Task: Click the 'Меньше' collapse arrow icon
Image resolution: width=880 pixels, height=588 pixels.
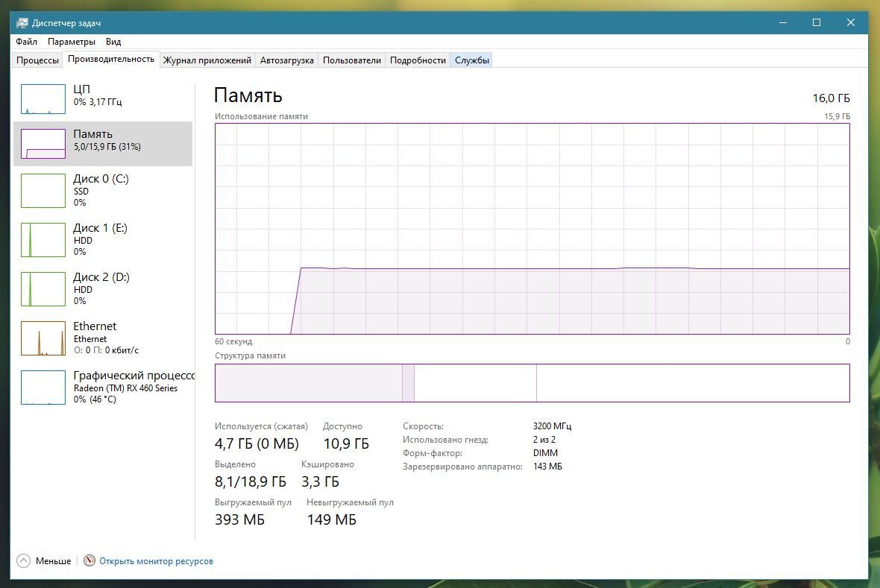Action: click(24, 560)
